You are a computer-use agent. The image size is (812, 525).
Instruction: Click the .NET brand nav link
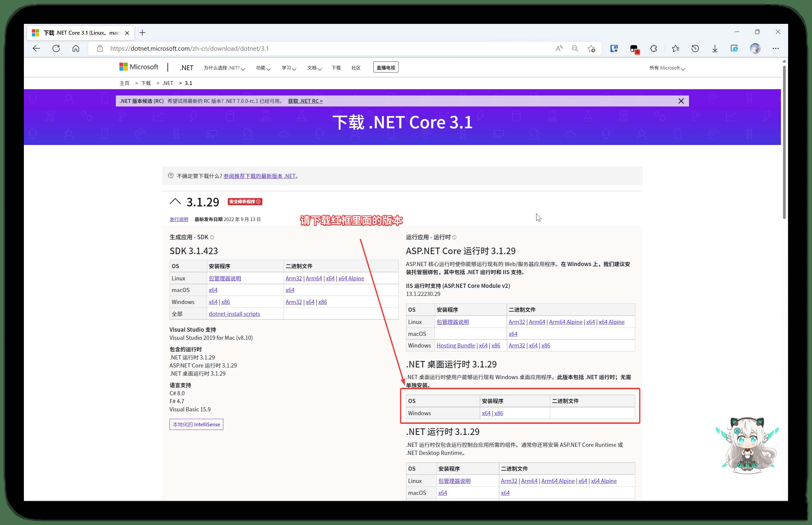[x=186, y=67]
